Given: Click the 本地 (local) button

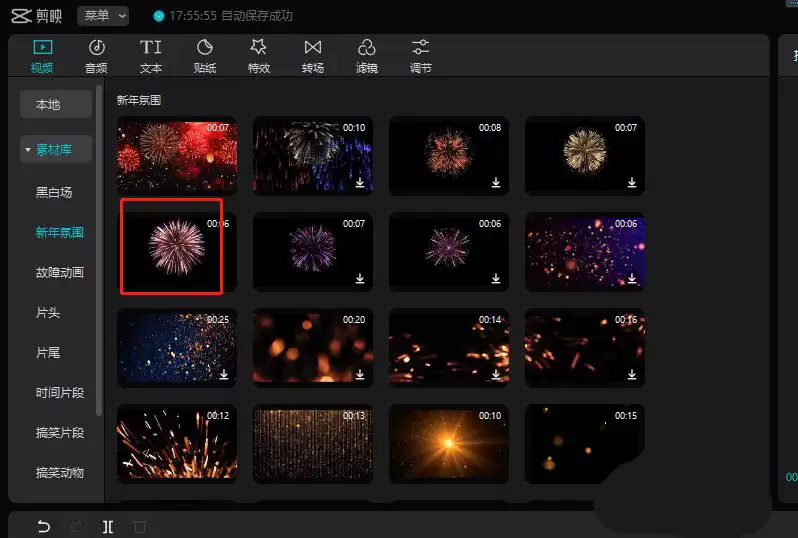Looking at the screenshot, I should click(x=48, y=105).
